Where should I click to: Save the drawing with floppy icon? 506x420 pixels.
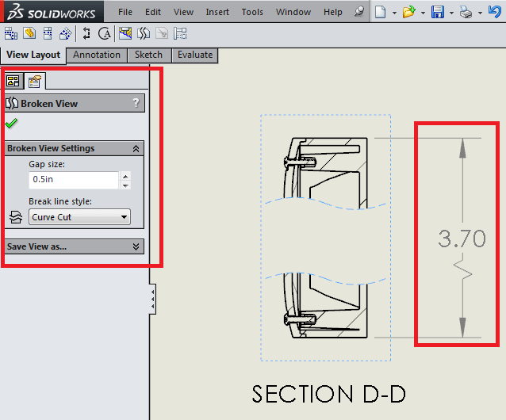point(438,12)
